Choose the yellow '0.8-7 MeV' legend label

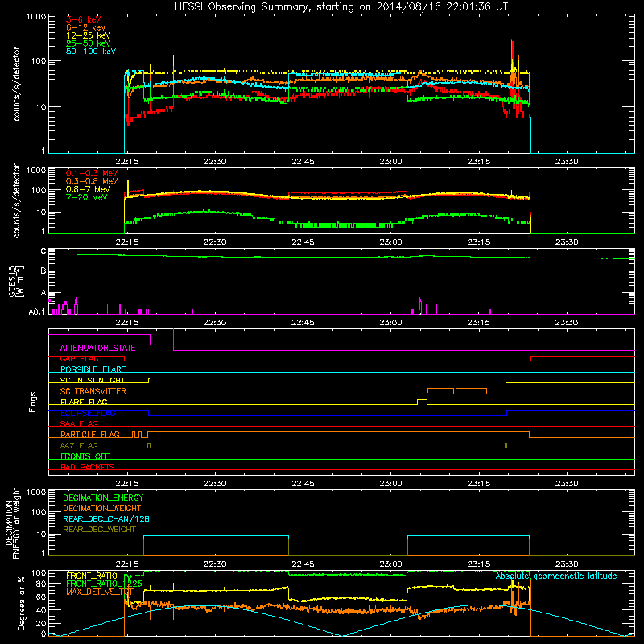pyautogui.click(x=89, y=189)
